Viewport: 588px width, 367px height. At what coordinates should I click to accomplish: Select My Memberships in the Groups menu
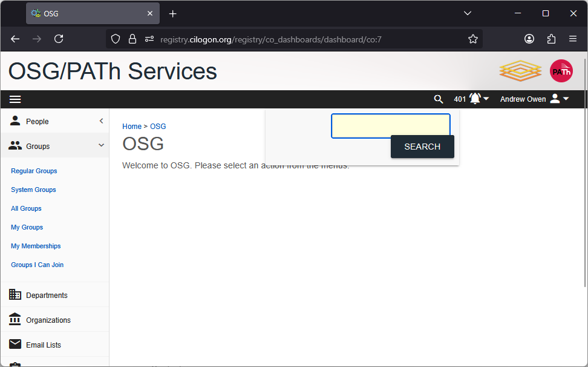coord(35,246)
